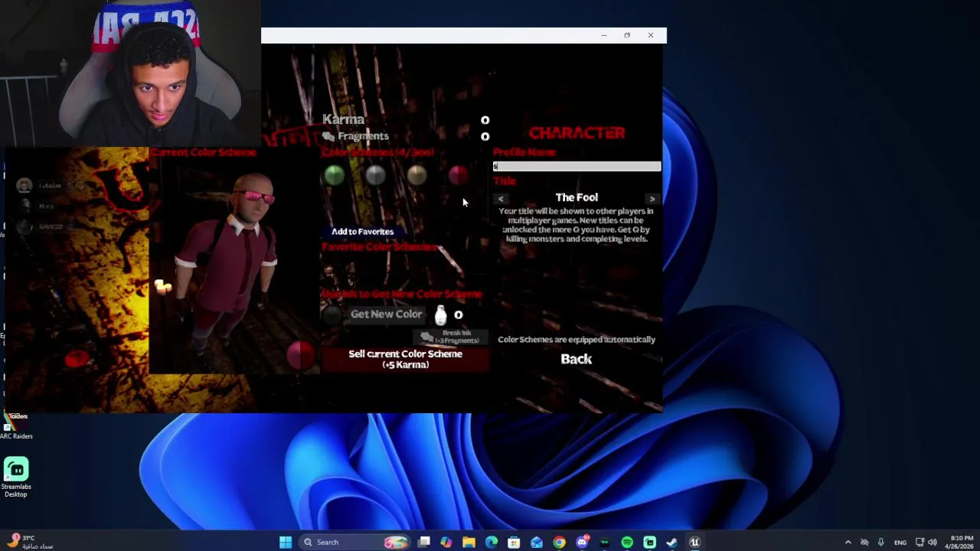980x551 pixels.
Task: Open Outlook mail from taskbar
Action: pyautogui.click(x=537, y=542)
